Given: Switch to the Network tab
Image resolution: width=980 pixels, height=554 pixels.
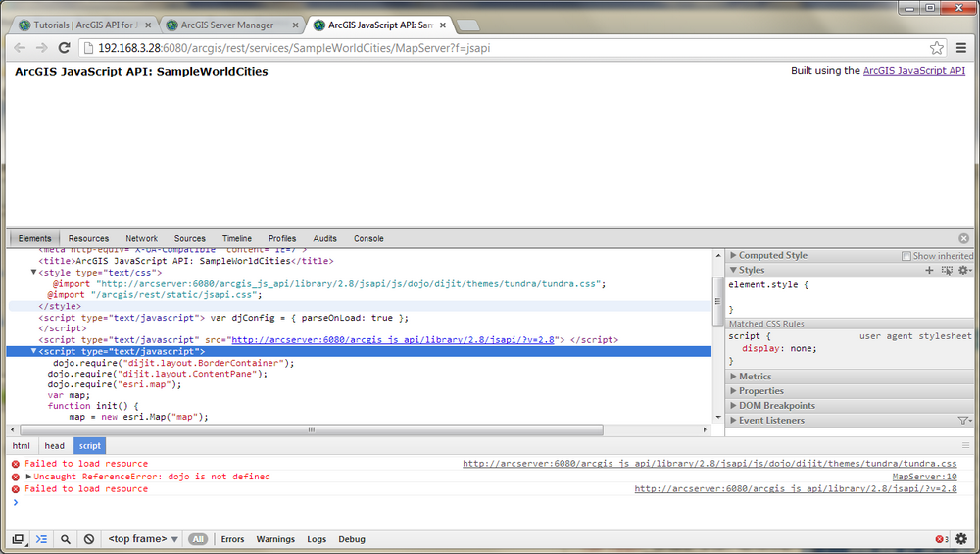Looking at the screenshot, I should pos(141,238).
